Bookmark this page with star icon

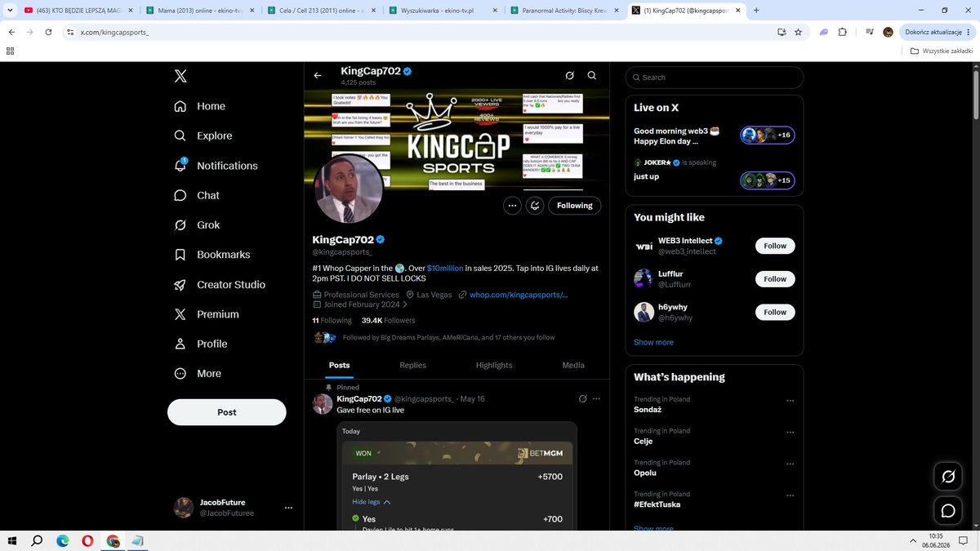pos(798,32)
